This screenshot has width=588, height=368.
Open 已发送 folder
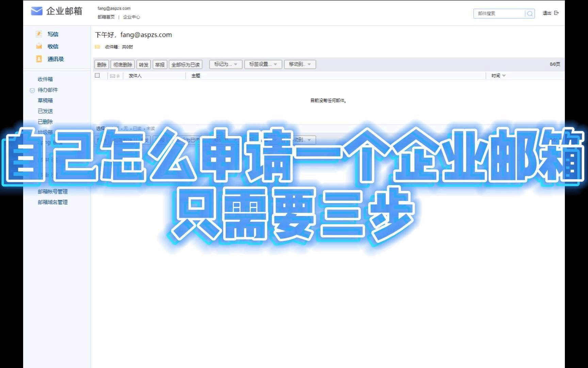click(45, 111)
